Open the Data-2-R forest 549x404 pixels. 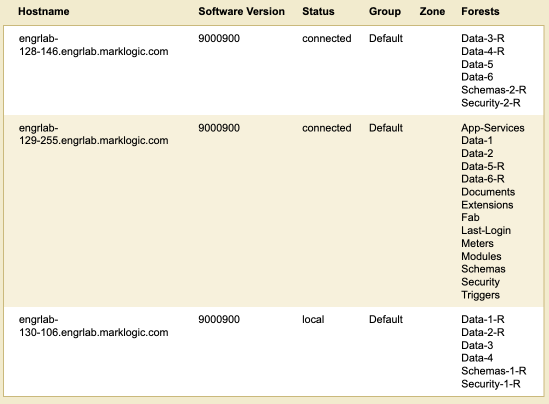pos(483,332)
